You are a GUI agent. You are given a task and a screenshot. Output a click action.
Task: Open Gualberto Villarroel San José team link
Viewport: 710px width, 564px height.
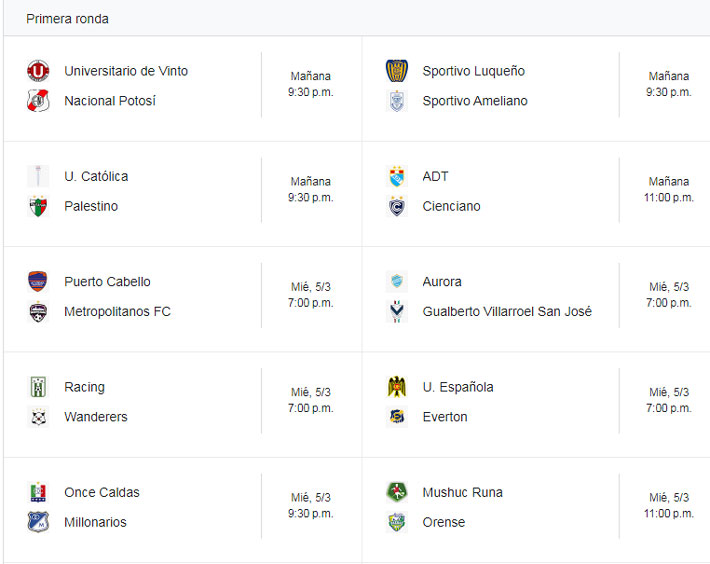point(507,312)
